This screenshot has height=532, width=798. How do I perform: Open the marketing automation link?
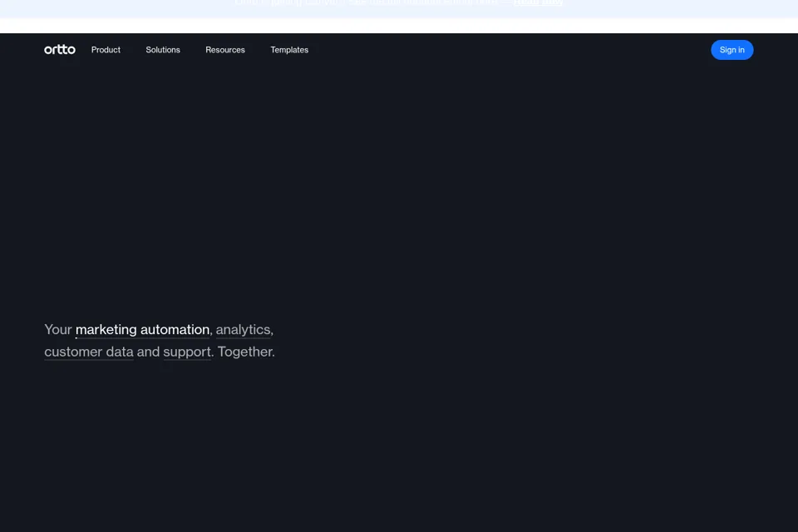click(x=142, y=330)
